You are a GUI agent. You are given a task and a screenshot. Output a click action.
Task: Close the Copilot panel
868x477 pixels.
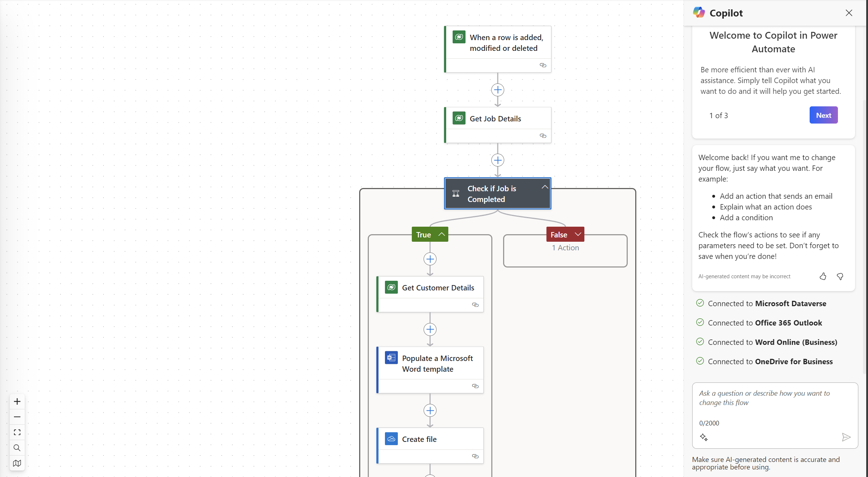point(849,13)
